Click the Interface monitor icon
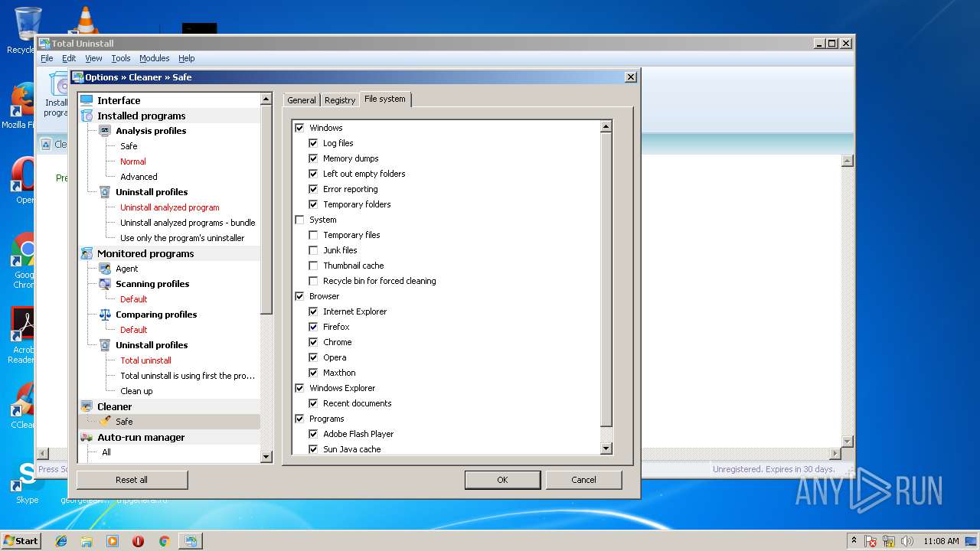 (87, 100)
